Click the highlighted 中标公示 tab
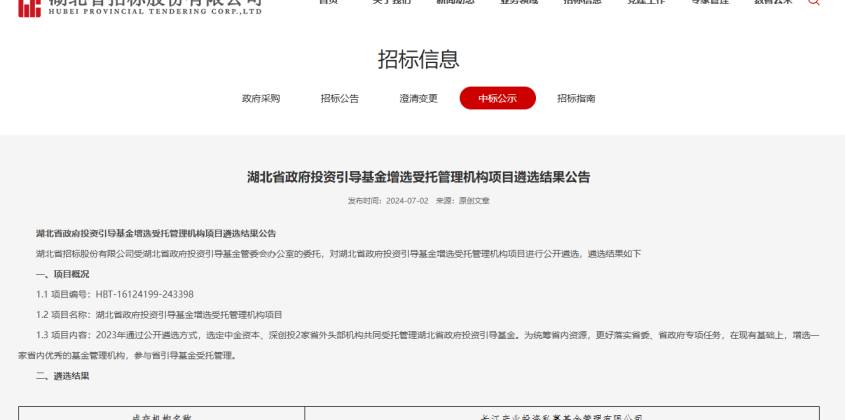This screenshot has width=845, height=420. click(497, 98)
